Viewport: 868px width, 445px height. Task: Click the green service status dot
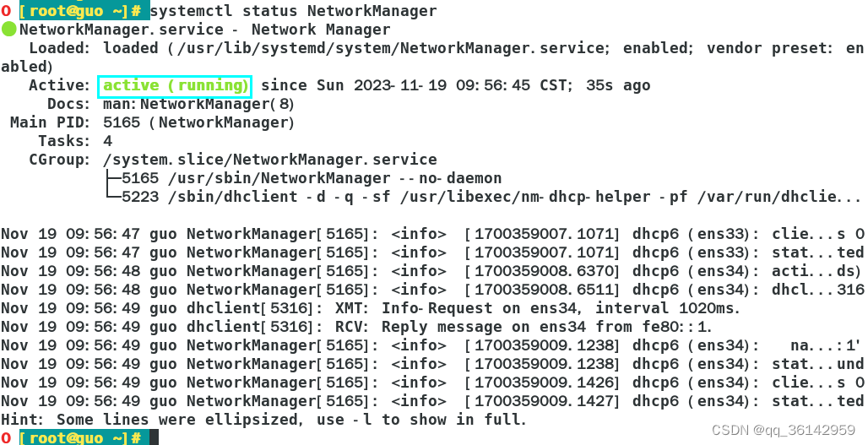8,30
